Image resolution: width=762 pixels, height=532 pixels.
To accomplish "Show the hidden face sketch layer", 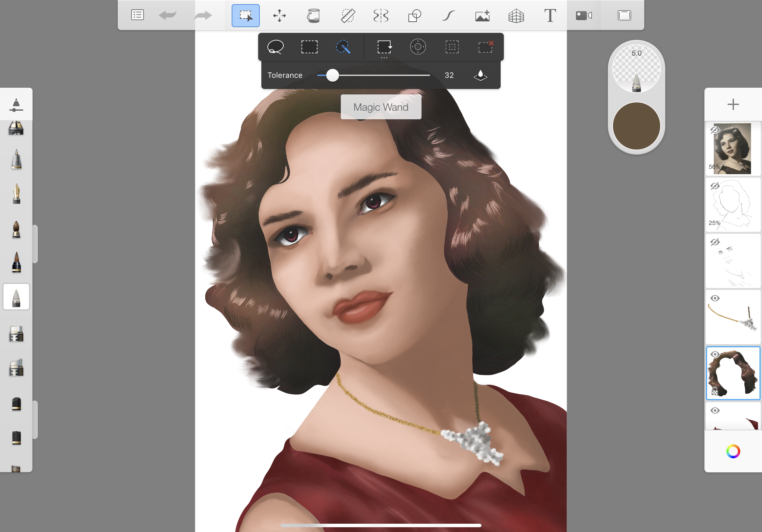I will pyautogui.click(x=715, y=242).
